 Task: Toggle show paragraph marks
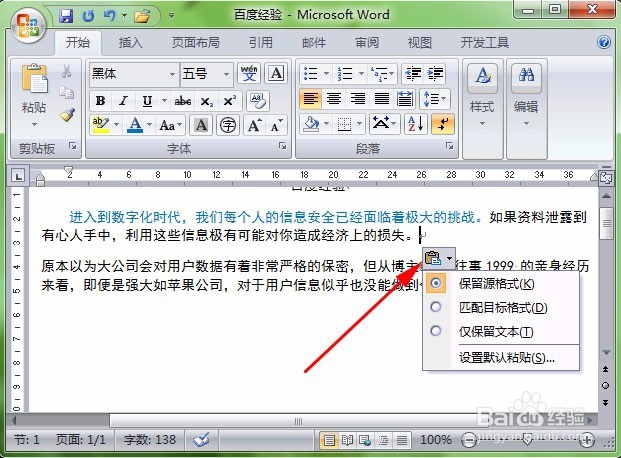443,124
